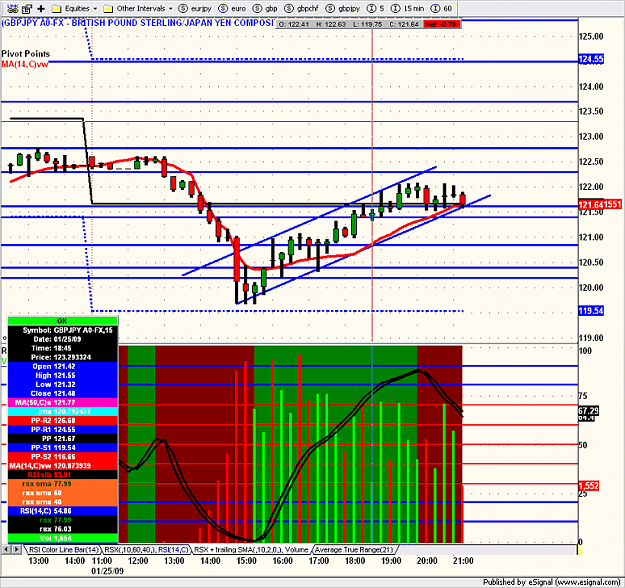625x588 pixels.
Task: Click the PP-S1 119.54 row
Action: 63,448
